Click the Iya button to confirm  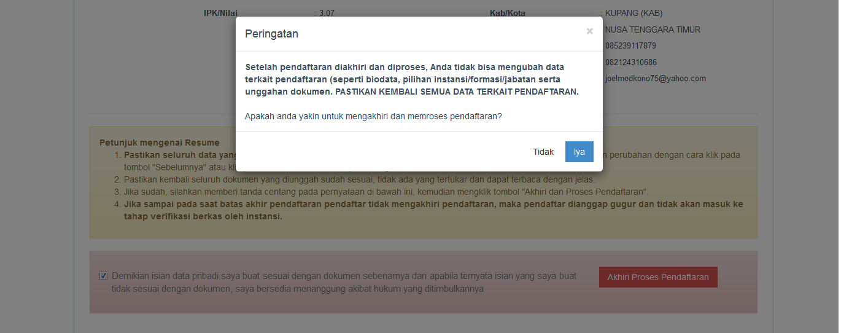[579, 152]
